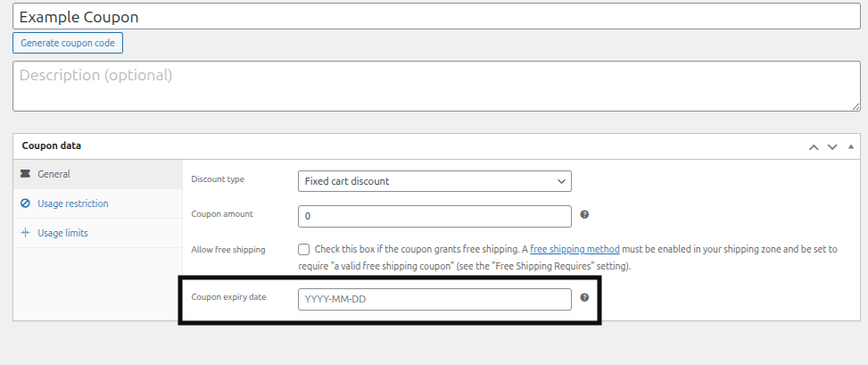Click the ticket icon next to General
The width and height of the screenshot is (868, 365).
25,174
